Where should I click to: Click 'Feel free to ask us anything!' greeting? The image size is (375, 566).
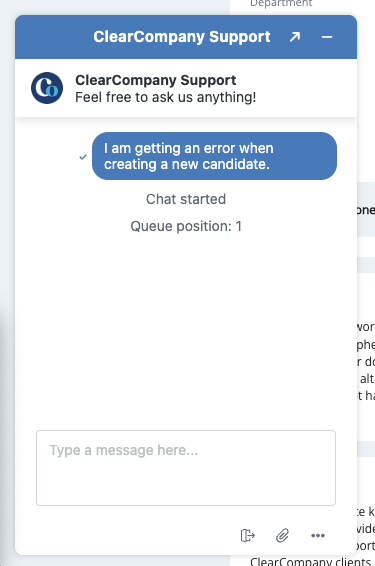166,97
